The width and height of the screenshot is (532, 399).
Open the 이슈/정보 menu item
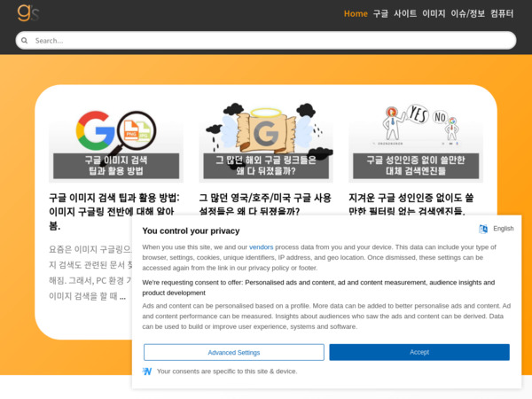coord(467,14)
